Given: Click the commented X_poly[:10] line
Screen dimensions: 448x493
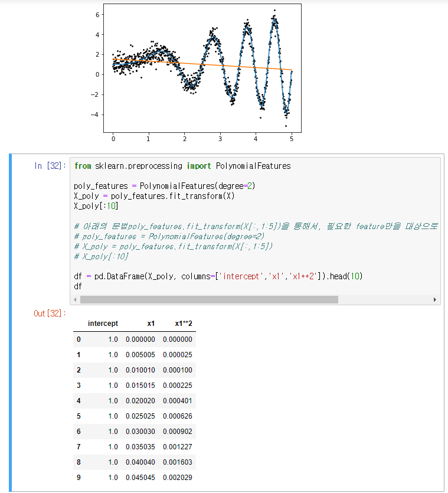Looking at the screenshot, I should click(x=101, y=256).
